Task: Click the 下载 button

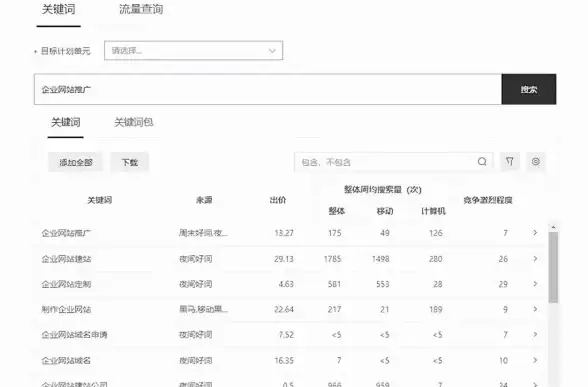Action: pyautogui.click(x=130, y=162)
